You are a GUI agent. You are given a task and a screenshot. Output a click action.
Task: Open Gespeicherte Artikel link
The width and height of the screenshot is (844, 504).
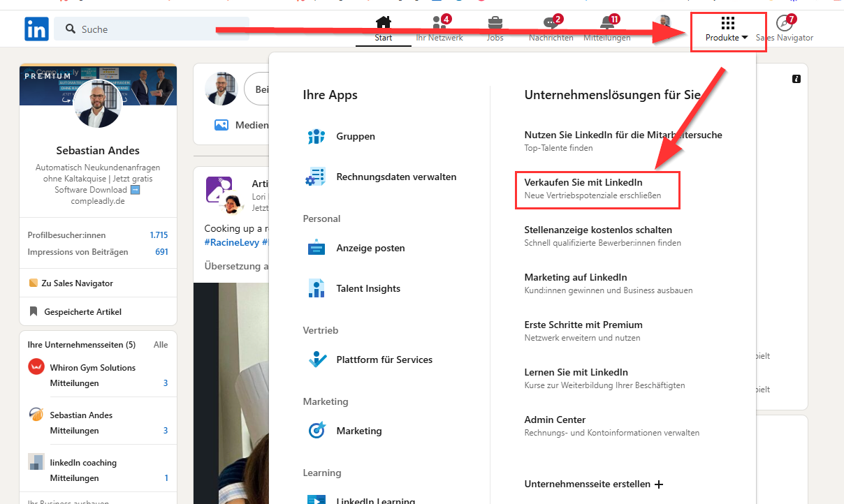pyautogui.click(x=82, y=312)
